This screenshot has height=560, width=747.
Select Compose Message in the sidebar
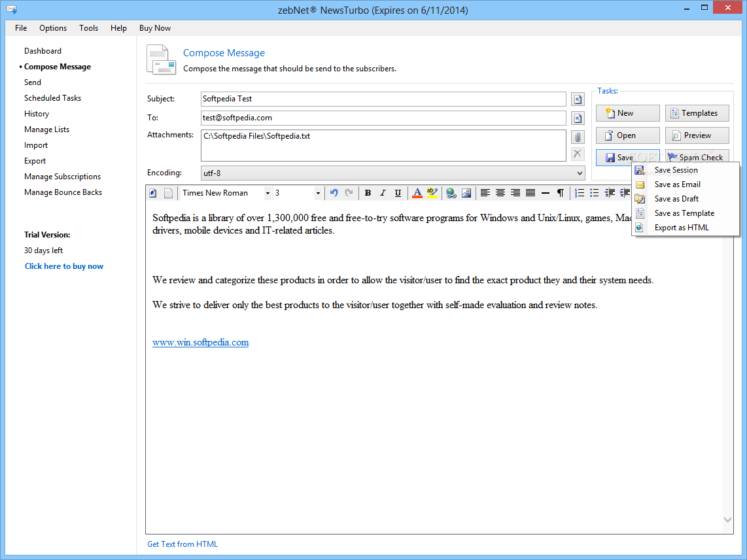tap(58, 67)
